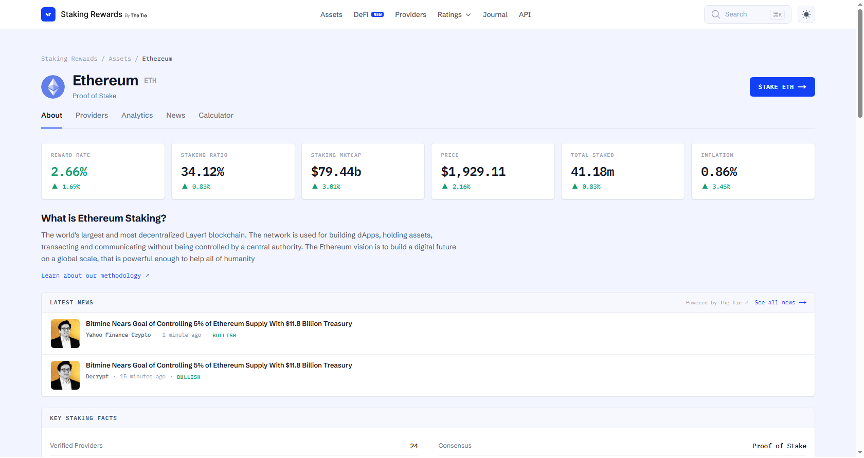This screenshot has width=864, height=458.
Task: Go to Staking Rewards breadcrumb
Action: coord(69,58)
